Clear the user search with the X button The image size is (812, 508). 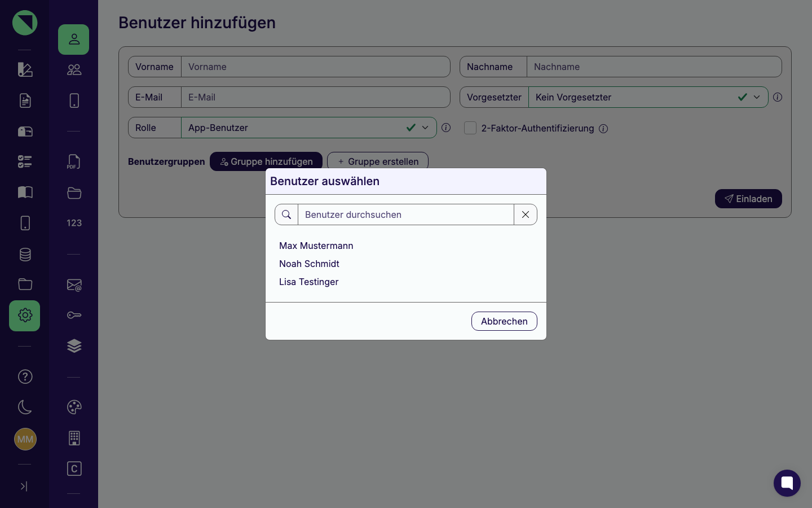pyautogui.click(x=526, y=214)
